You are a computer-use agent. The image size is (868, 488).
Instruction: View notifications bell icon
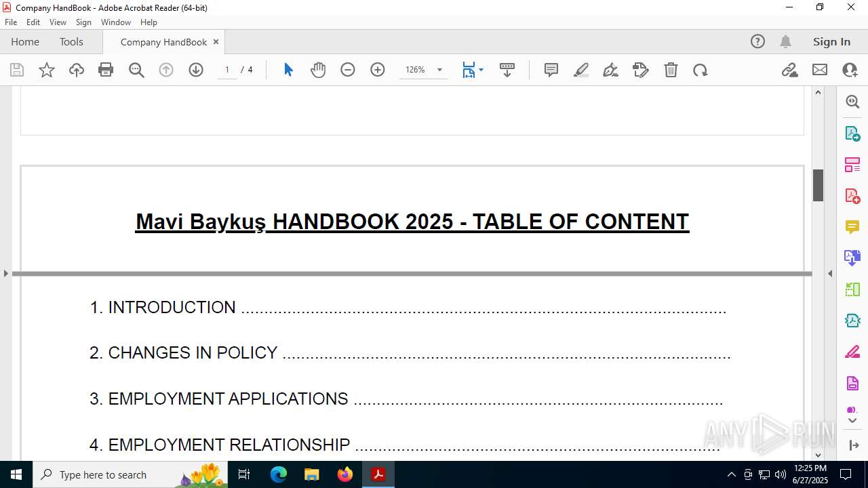click(785, 41)
